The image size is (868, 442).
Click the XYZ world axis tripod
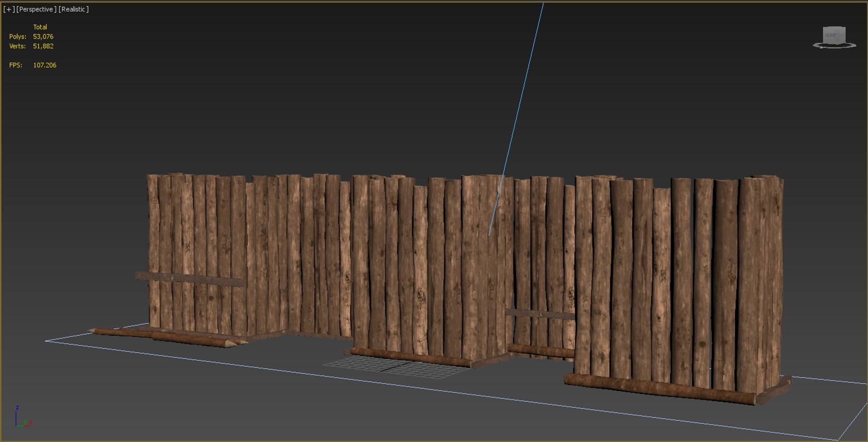(x=23, y=417)
